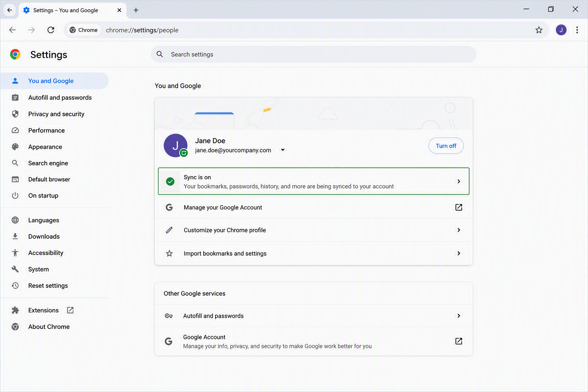Viewport: 588px width, 392px height.
Task: Click the System wrench icon
Action: point(15,269)
